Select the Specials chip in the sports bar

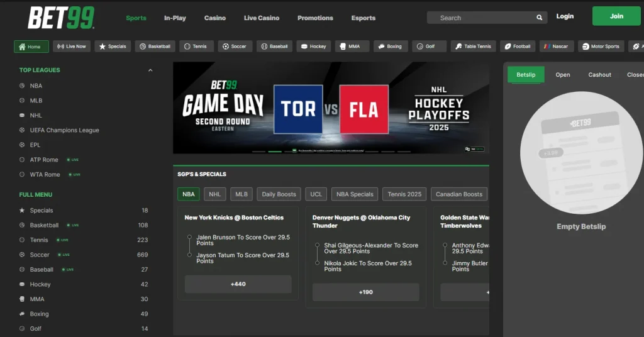(x=113, y=47)
